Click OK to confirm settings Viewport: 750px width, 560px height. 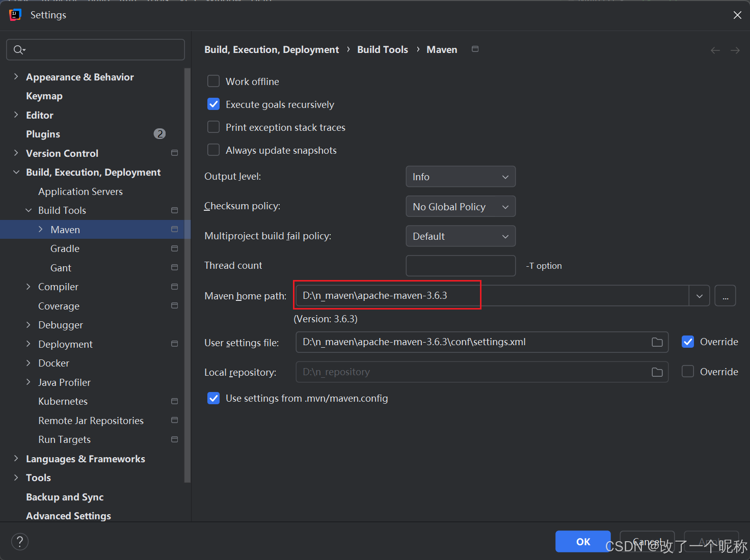(583, 542)
